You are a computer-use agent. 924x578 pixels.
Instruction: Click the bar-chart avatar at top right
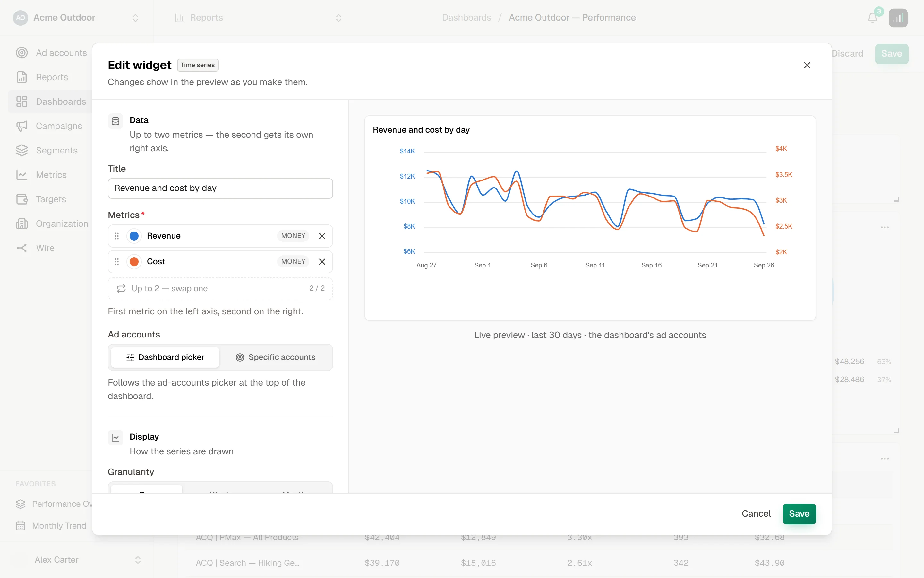coord(898,18)
